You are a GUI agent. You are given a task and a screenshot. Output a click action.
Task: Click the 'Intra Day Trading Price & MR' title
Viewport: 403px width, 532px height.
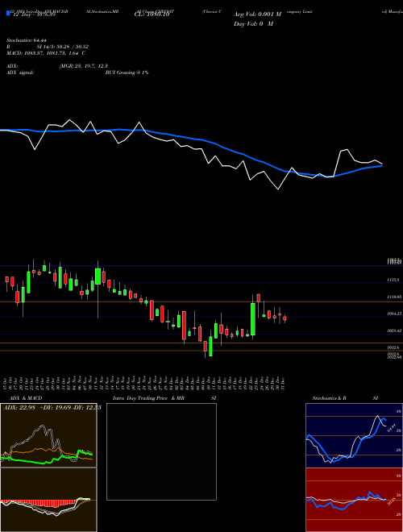pos(148,398)
